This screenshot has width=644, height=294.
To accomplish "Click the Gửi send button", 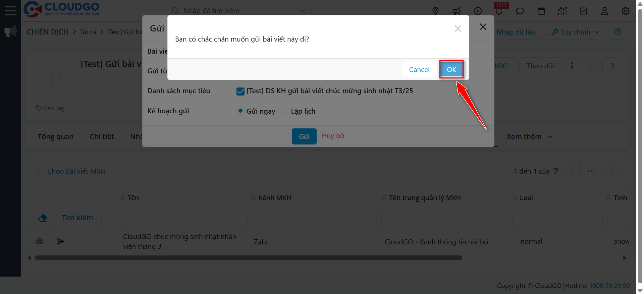I will coord(304,136).
